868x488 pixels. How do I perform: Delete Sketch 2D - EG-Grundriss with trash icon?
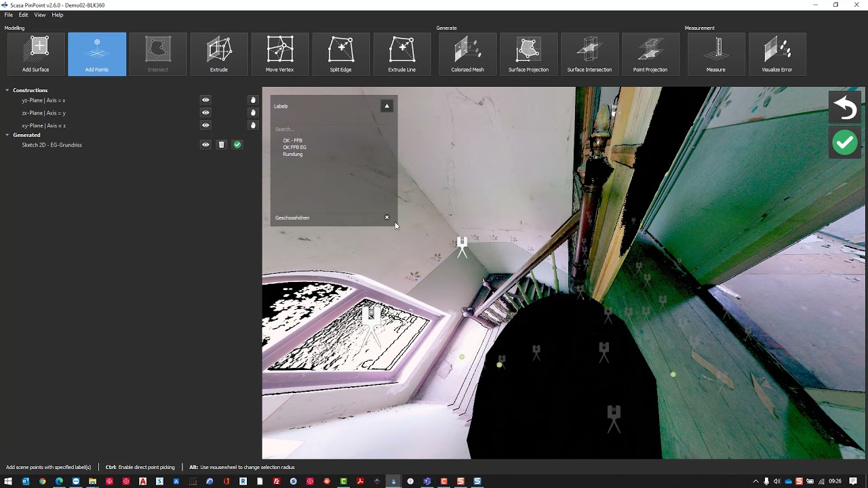point(221,144)
